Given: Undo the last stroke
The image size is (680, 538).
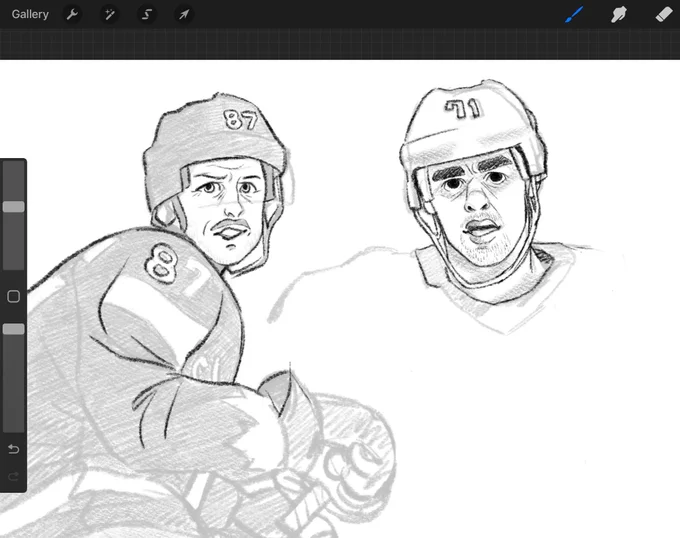Looking at the screenshot, I should pyautogui.click(x=13, y=449).
